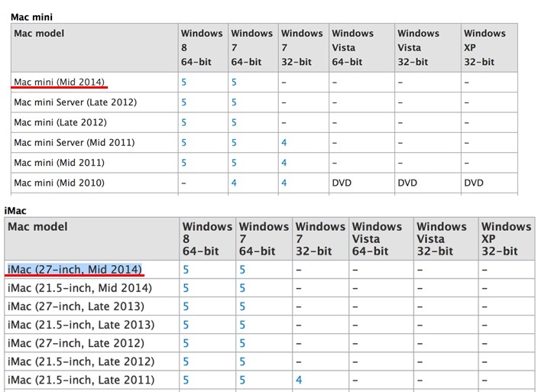
Task: Click Windows 7 32-bit header in iMac table
Action: [320, 239]
